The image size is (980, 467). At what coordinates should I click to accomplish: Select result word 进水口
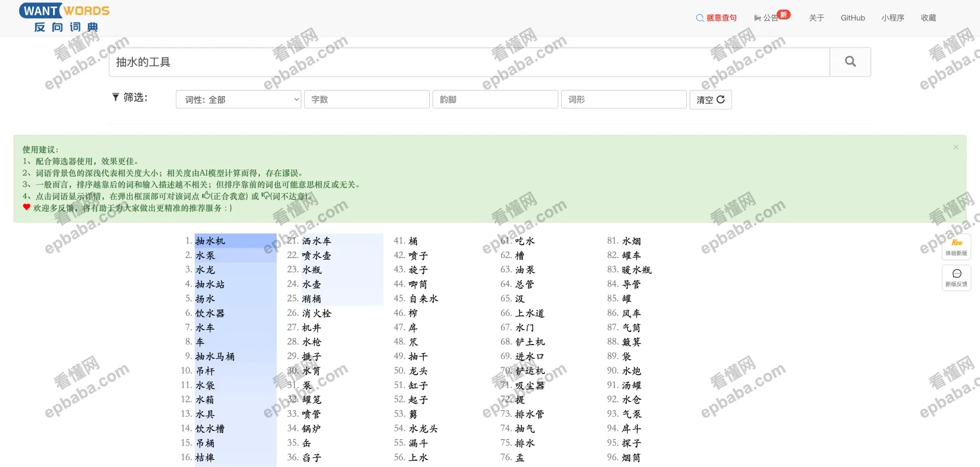pyautogui.click(x=530, y=357)
